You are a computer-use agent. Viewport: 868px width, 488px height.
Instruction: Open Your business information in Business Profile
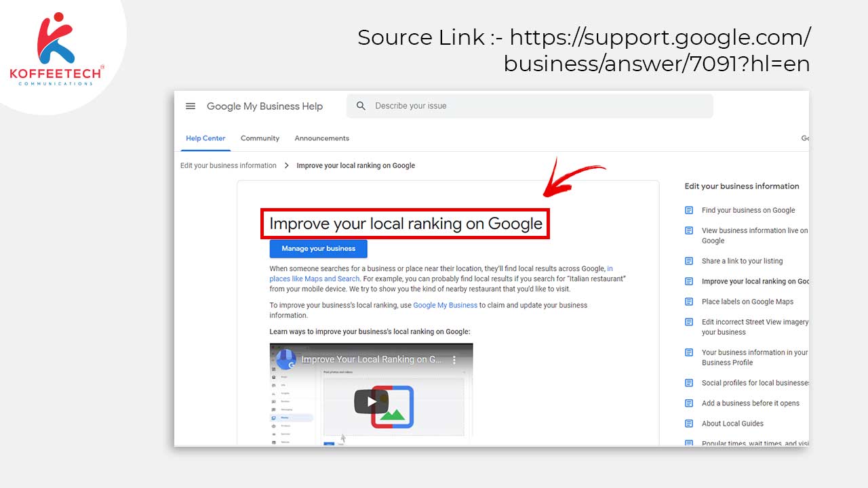(755, 357)
